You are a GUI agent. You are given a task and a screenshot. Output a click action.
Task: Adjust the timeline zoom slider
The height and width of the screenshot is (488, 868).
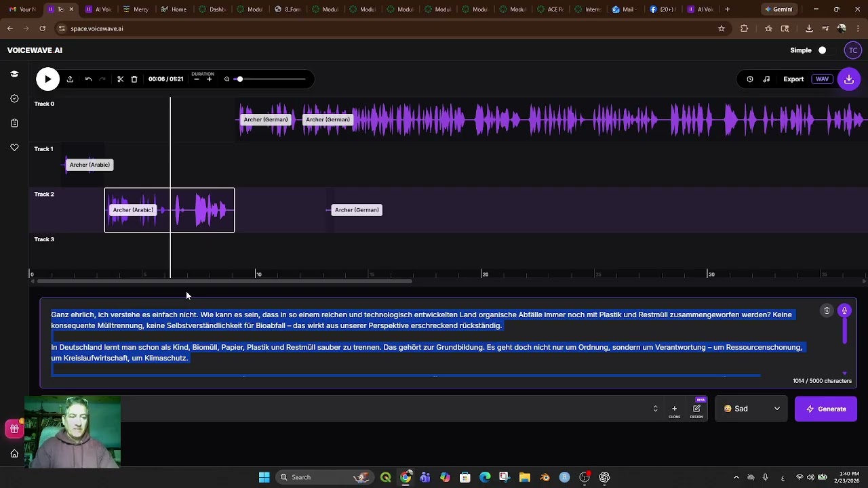(271, 79)
